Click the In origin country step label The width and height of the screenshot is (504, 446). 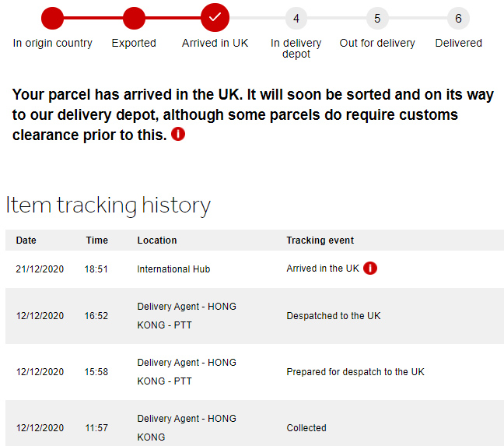(x=53, y=43)
